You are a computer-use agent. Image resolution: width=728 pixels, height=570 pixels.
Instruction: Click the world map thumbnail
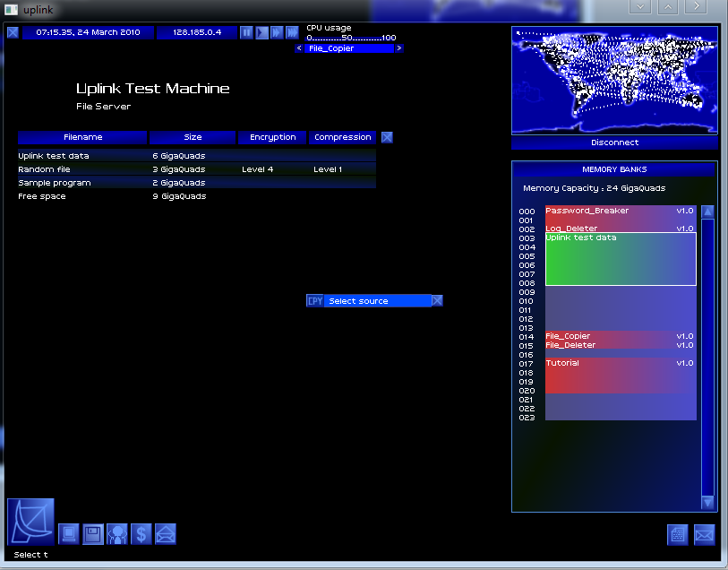coord(614,81)
